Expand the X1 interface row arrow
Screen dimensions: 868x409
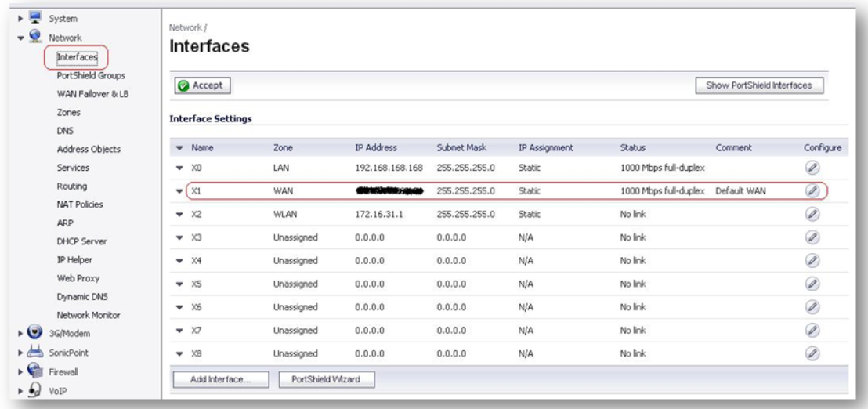179,191
